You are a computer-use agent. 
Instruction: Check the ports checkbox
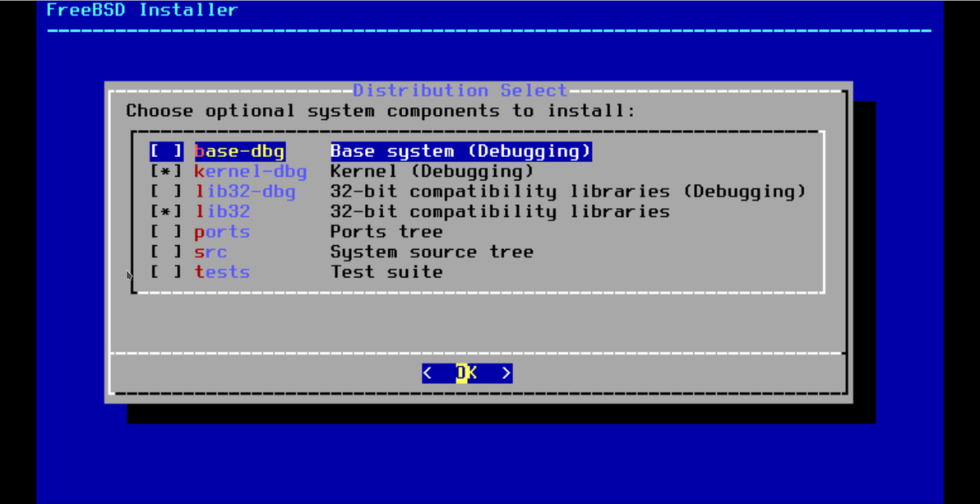pos(166,232)
